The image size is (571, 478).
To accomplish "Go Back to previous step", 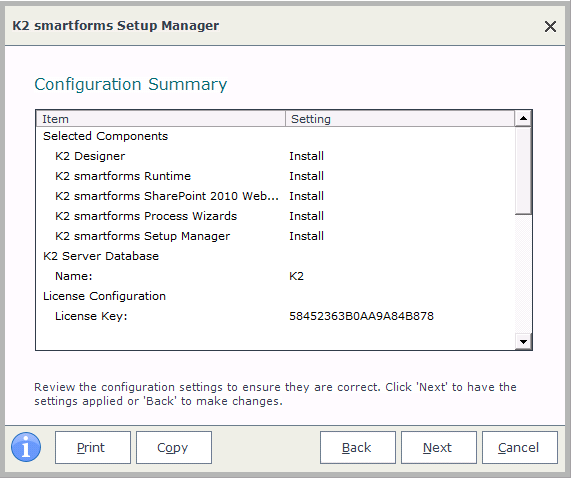I will point(358,447).
